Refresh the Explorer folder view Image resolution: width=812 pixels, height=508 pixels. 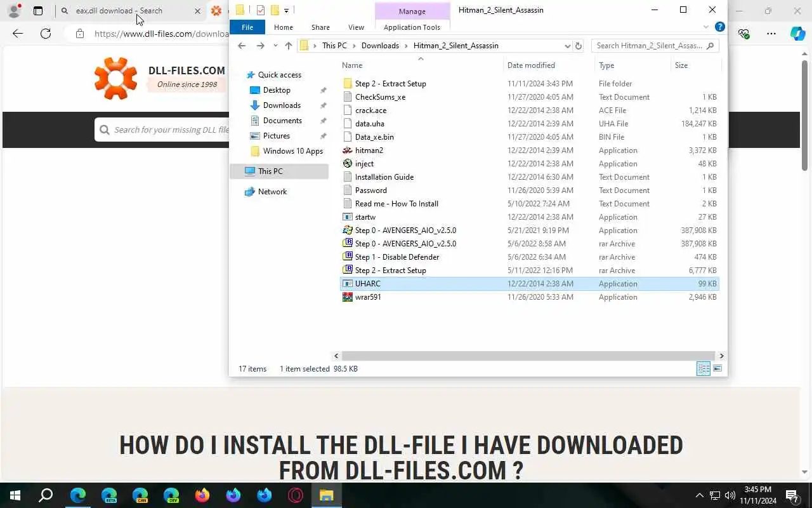[578, 46]
